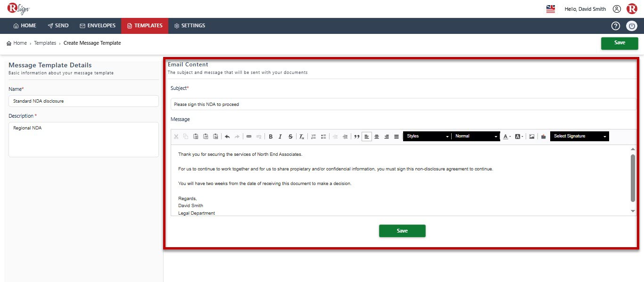Viewport: 644px width, 282px height.
Task: Toggle strikethrough formatting
Action: (x=290, y=137)
